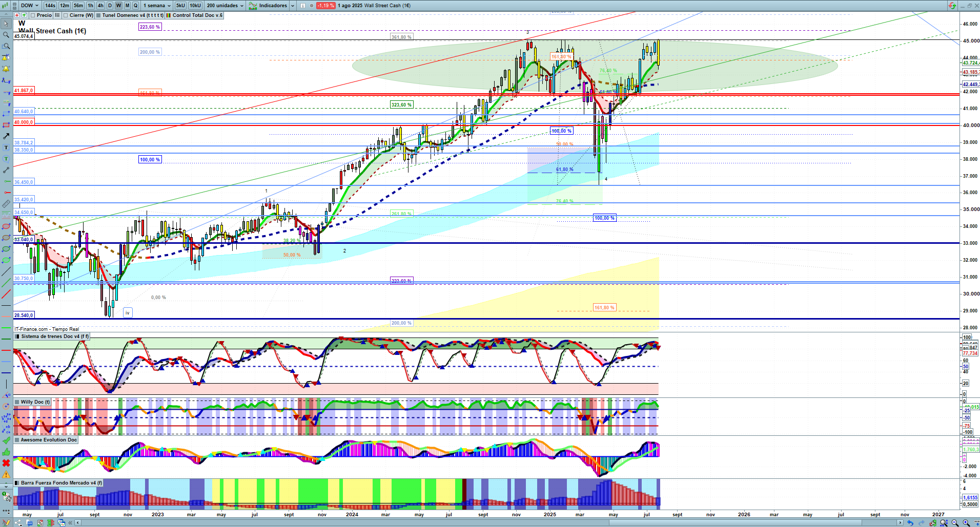980x527 pixels.
Task: Click the zoom out magnifier at bottom right
Action: tap(955, 523)
